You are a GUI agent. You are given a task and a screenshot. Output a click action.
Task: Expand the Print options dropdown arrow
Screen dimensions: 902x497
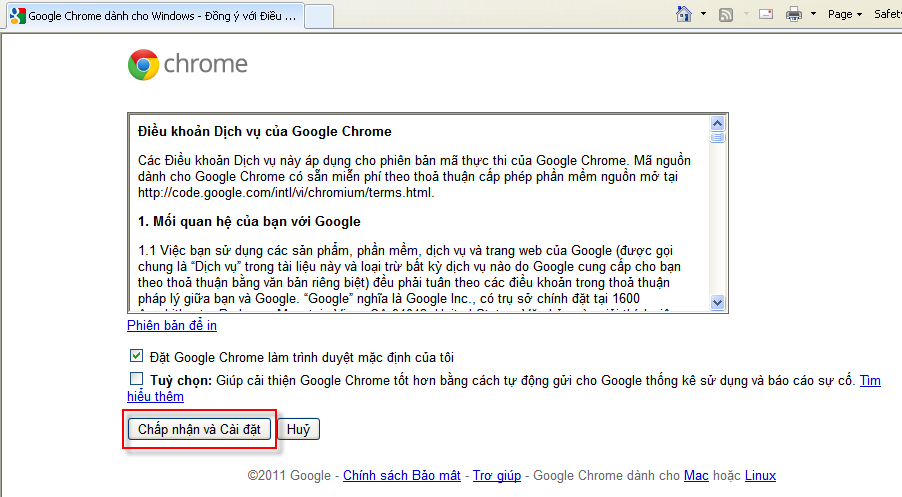click(x=813, y=14)
